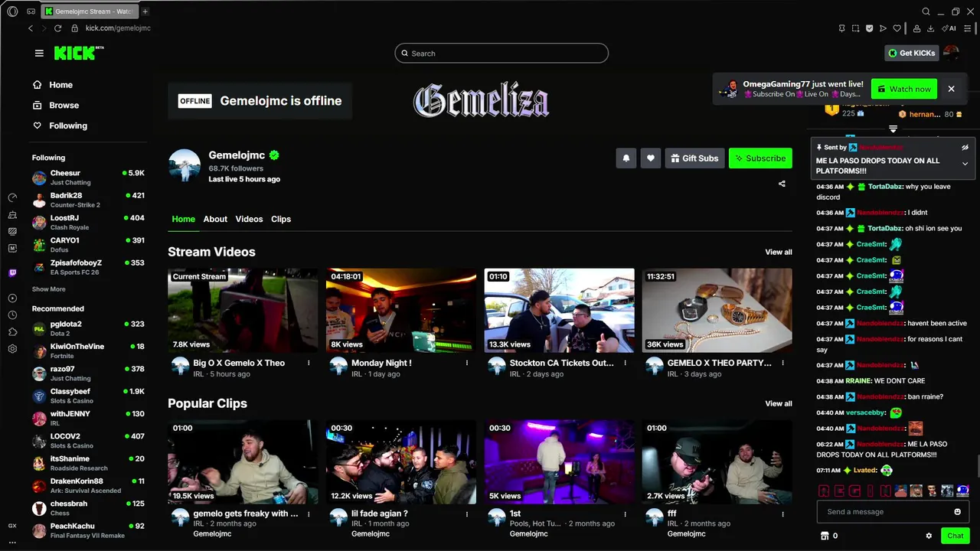Click the site lock icon in address bar

(74, 28)
